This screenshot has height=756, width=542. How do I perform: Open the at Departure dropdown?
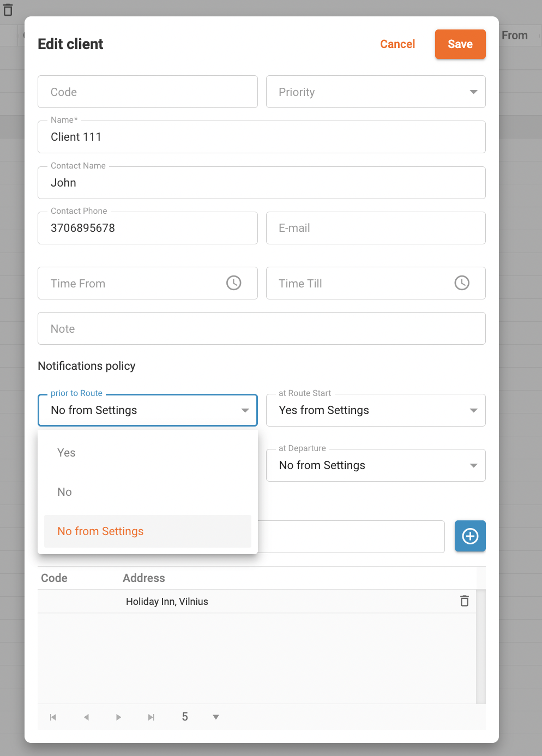click(x=376, y=465)
